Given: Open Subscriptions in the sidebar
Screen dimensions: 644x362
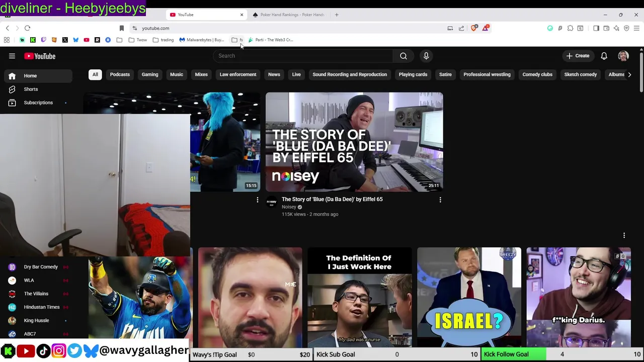Looking at the screenshot, I should tap(39, 103).
